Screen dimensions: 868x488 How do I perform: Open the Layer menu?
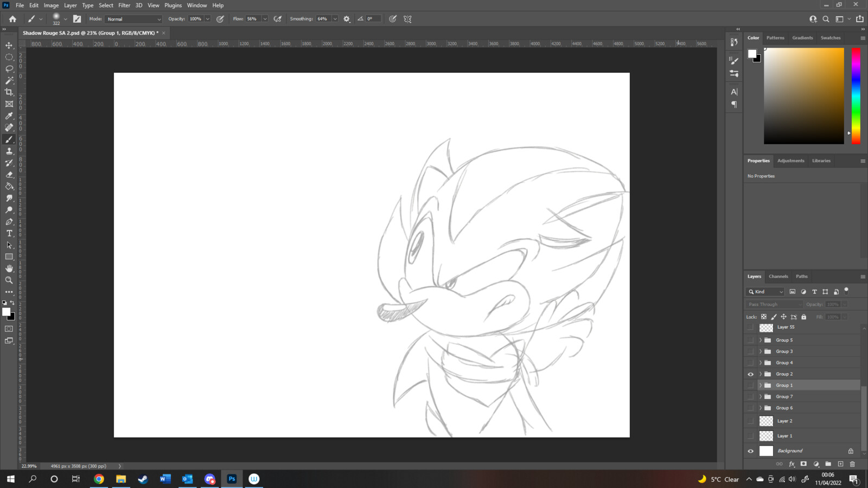[71, 5]
